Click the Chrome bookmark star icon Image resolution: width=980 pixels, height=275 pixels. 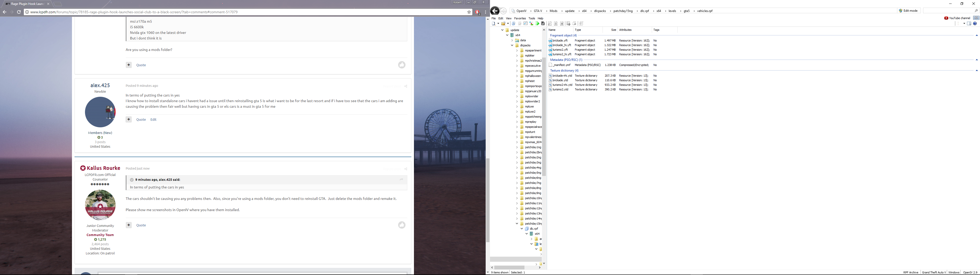469,12
